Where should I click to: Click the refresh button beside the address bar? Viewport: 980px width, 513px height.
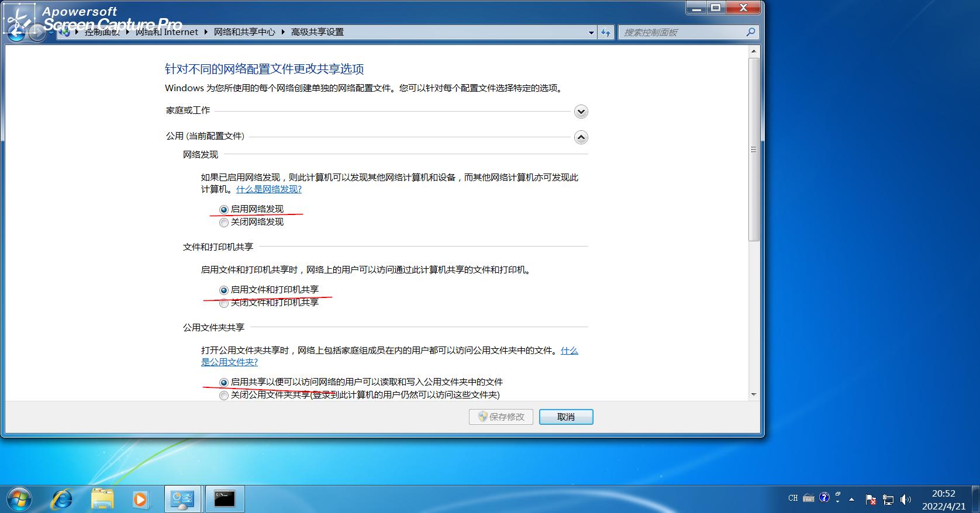tap(606, 33)
